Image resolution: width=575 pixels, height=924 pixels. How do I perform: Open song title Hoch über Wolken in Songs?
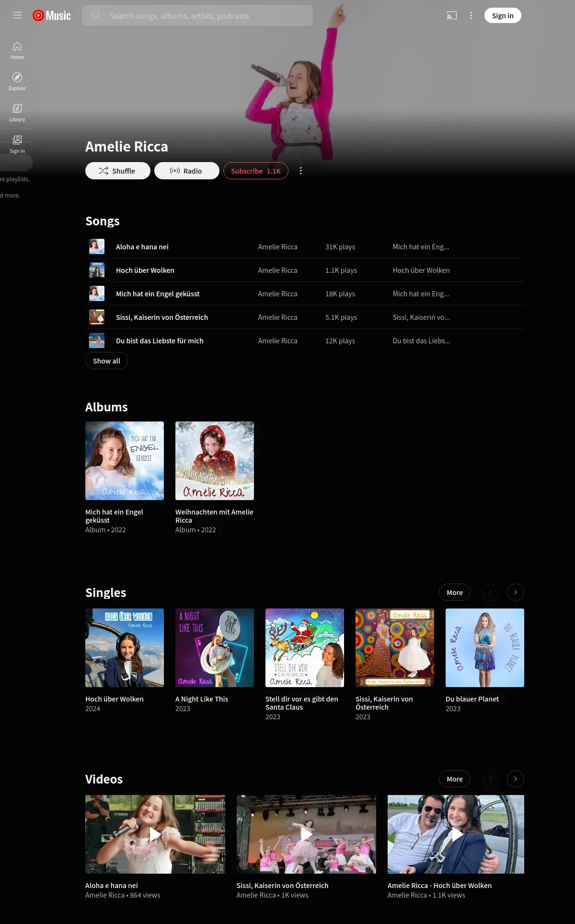point(145,270)
